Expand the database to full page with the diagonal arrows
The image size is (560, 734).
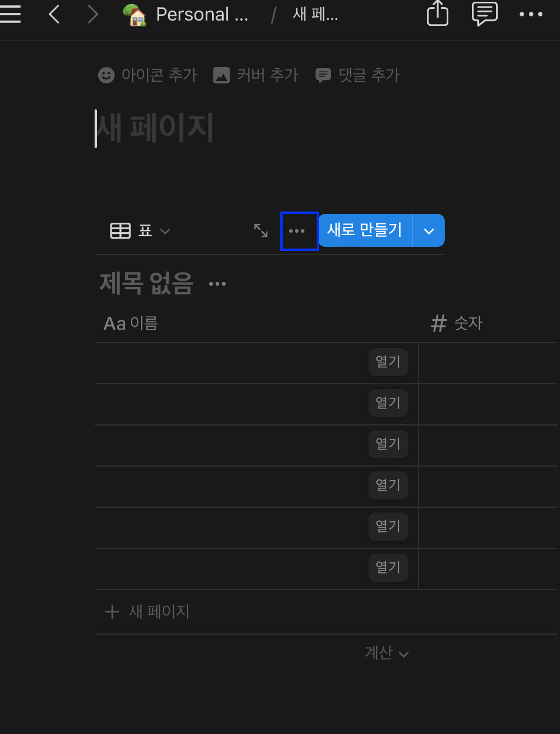[x=261, y=230]
